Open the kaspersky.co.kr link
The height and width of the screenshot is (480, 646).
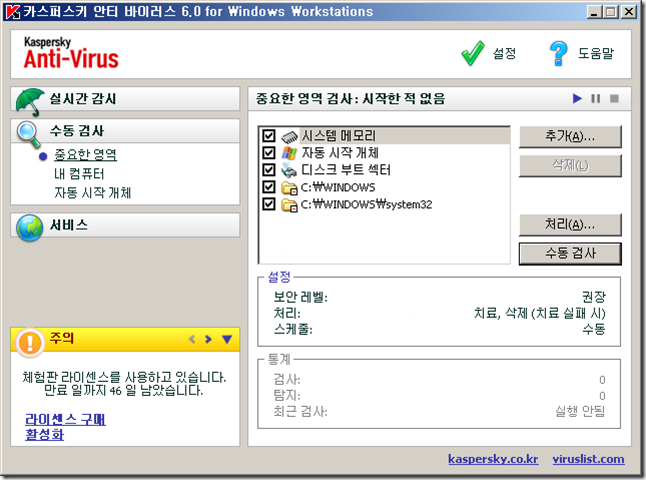click(x=493, y=459)
